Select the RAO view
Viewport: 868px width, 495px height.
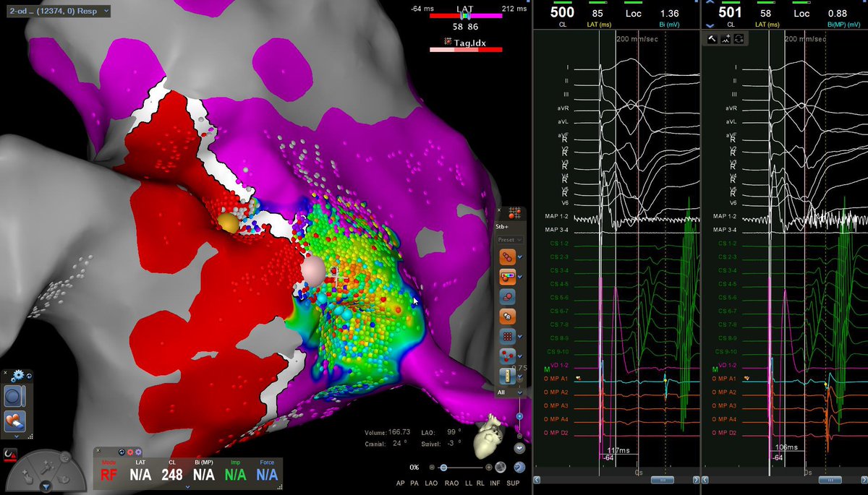point(451,483)
